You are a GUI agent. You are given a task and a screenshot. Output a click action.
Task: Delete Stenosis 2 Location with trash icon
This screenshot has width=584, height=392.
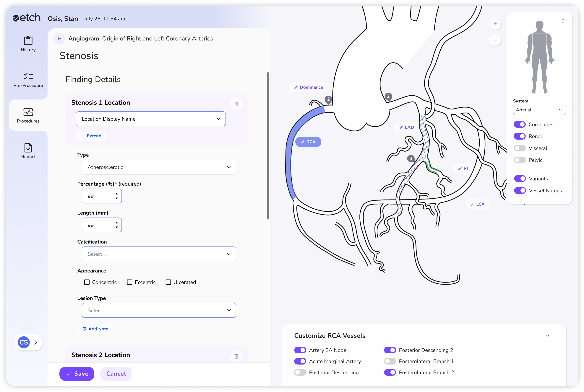(236, 356)
